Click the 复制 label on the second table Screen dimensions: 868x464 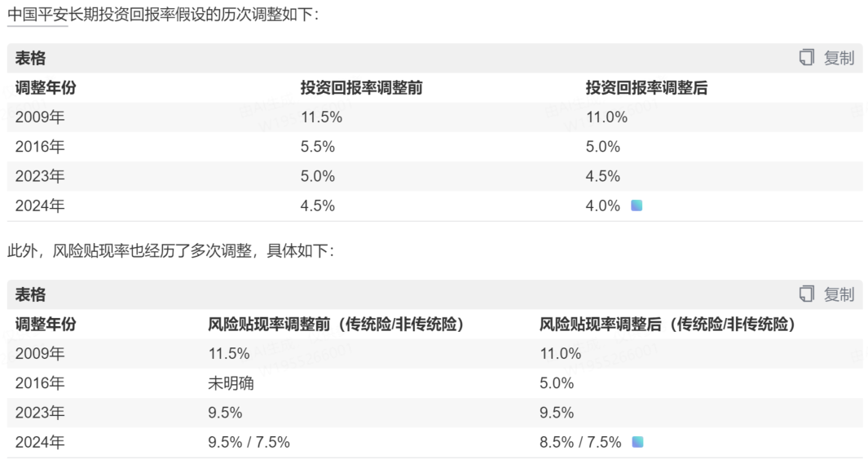839,294
